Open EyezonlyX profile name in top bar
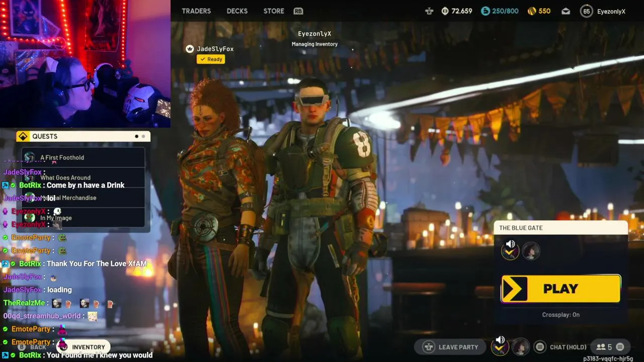 611,11
